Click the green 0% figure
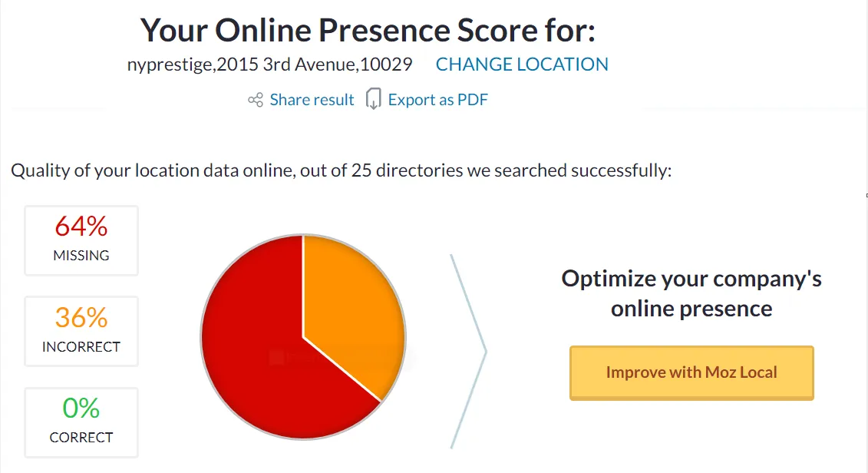The width and height of the screenshot is (868, 473). coord(81,408)
